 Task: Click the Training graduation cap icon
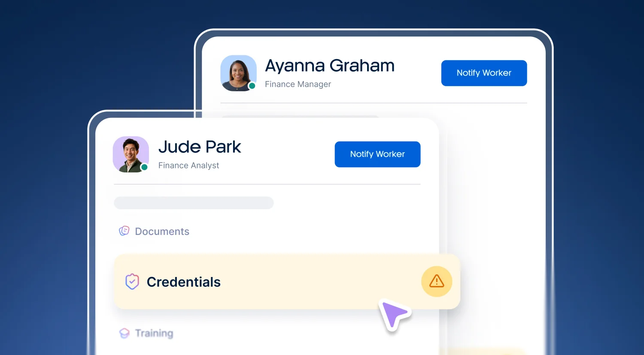[x=125, y=333]
